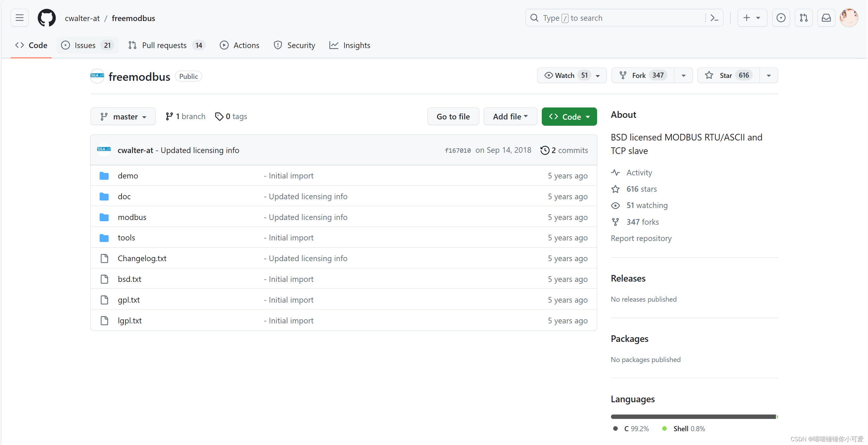Click the Report repository link
The image size is (868, 445).
[x=641, y=238]
